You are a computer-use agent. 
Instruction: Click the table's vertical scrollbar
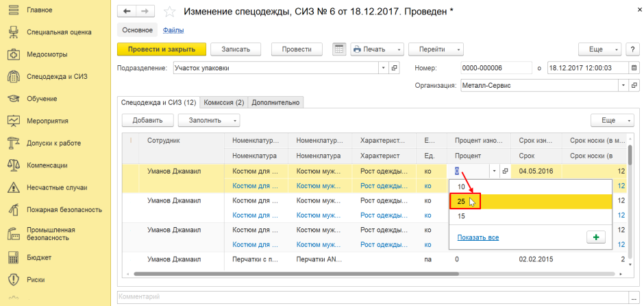coord(630,154)
